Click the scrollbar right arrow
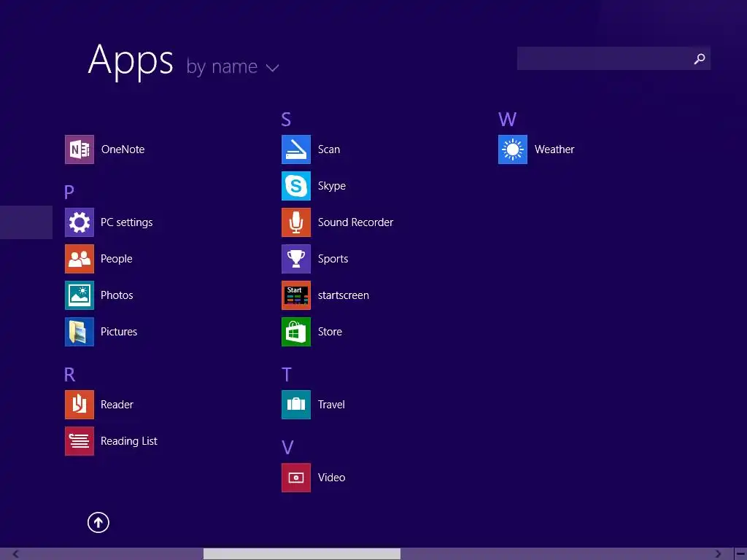 (x=718, y=554)
